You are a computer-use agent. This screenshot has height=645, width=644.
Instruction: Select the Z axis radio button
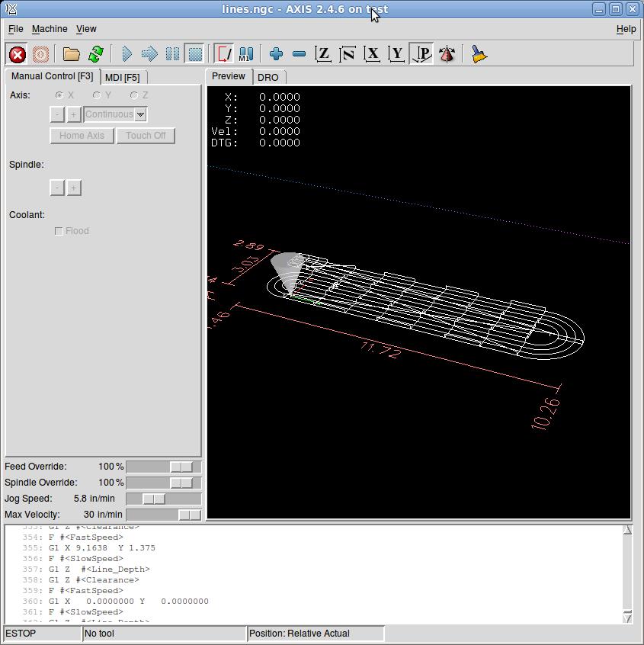(x=134, y=95)
